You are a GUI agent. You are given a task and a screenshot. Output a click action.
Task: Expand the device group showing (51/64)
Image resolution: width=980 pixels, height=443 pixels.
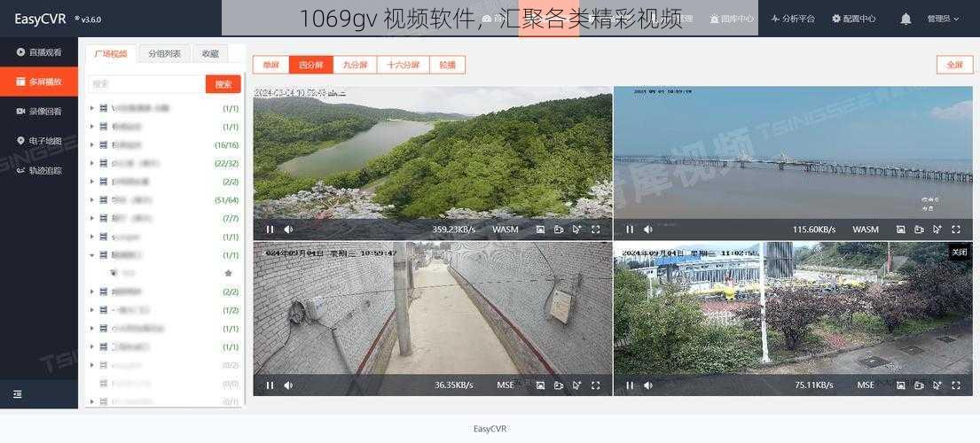[x=92, y=200]
